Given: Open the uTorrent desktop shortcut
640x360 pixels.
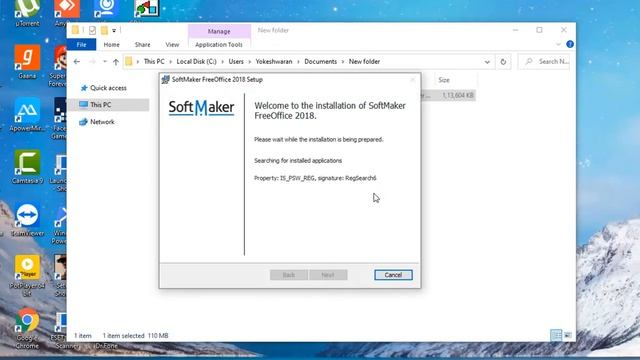Looking at the screenshot, I should click(x=27, y=13).
